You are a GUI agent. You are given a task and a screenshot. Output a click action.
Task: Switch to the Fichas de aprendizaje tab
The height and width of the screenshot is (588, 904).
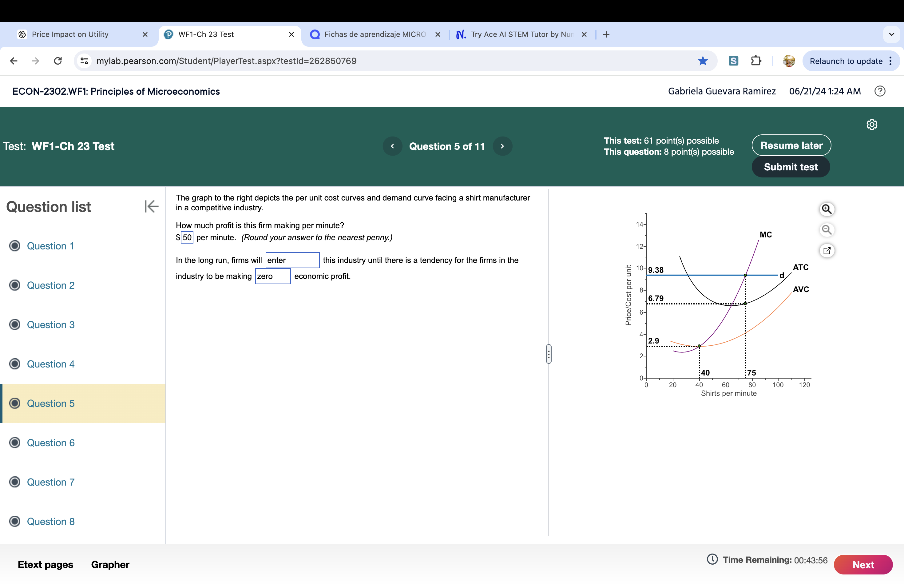click(374, 34)
